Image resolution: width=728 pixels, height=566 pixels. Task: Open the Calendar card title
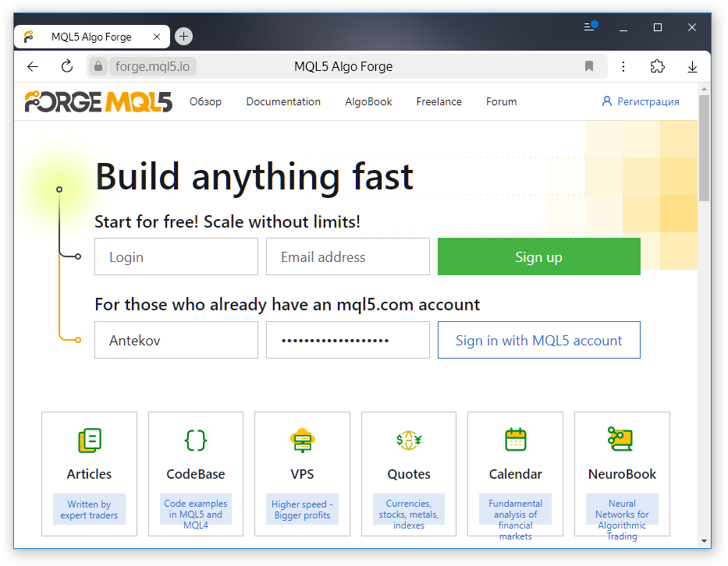[x=515, y=474]
